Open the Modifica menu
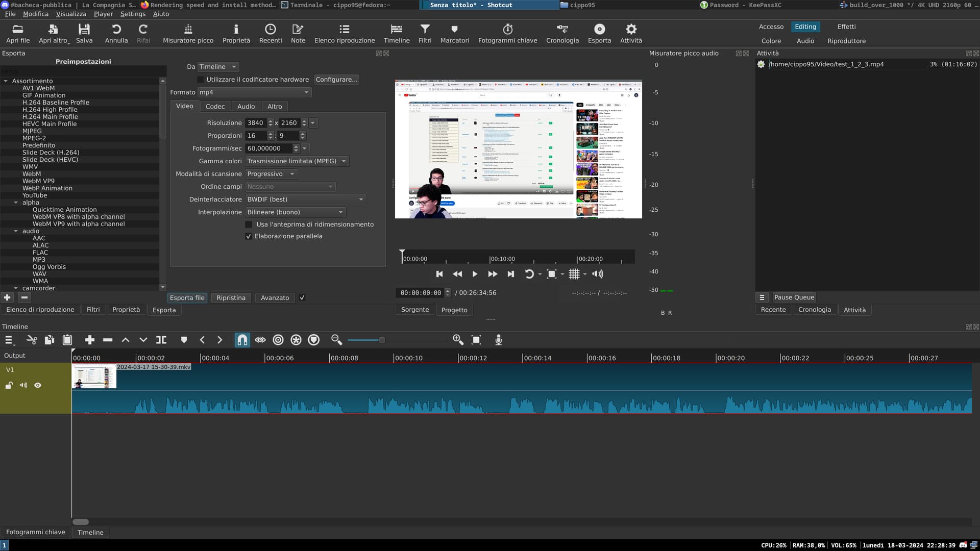 click(x=35, y=14)
